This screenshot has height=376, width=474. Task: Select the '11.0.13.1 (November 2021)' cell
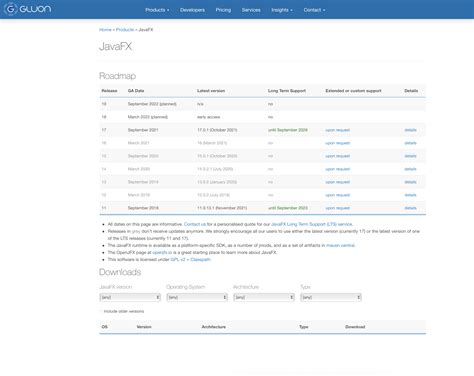pos(222,208)
